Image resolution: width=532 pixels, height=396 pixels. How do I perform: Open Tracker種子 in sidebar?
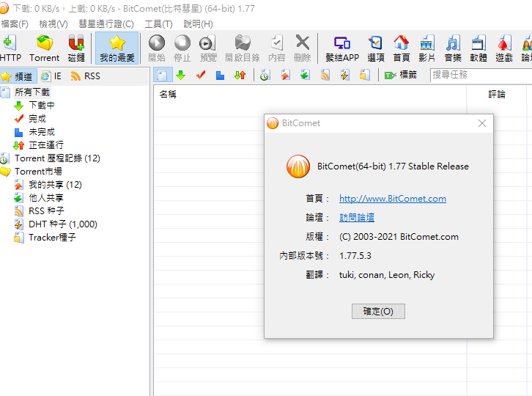click(52, 238)
